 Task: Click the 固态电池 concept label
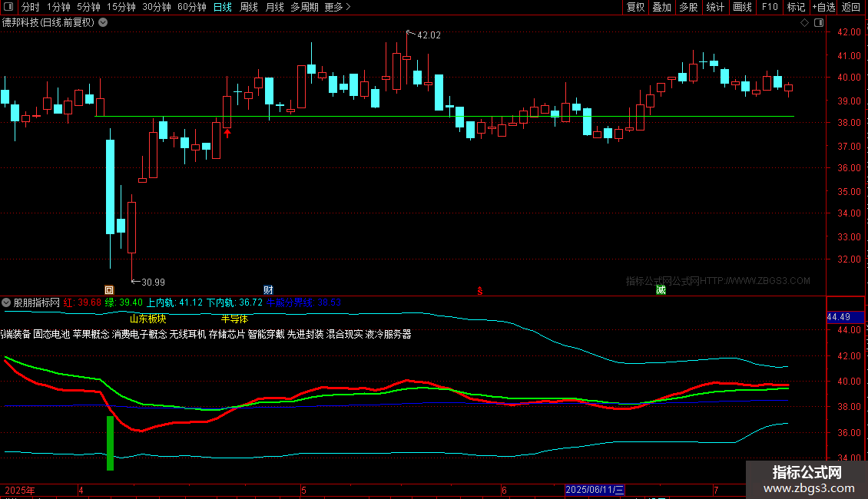point(51,334)
